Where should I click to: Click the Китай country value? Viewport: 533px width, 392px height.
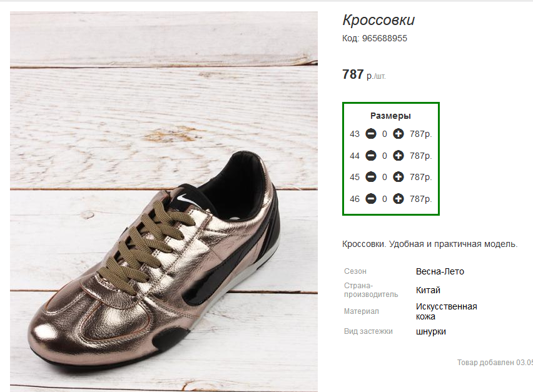coord(428,290)
